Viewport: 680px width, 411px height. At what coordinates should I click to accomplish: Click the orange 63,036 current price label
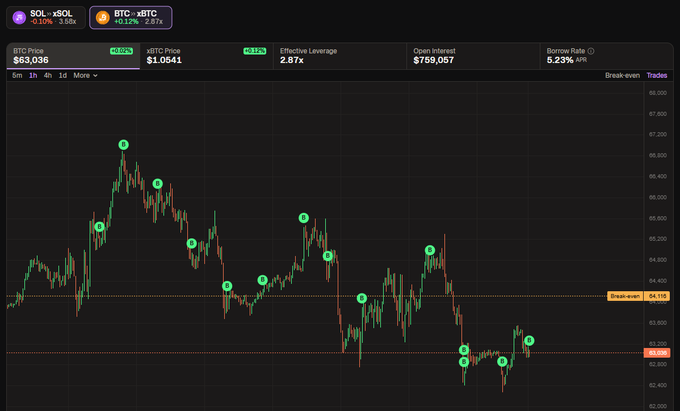(x=657, y=353)
